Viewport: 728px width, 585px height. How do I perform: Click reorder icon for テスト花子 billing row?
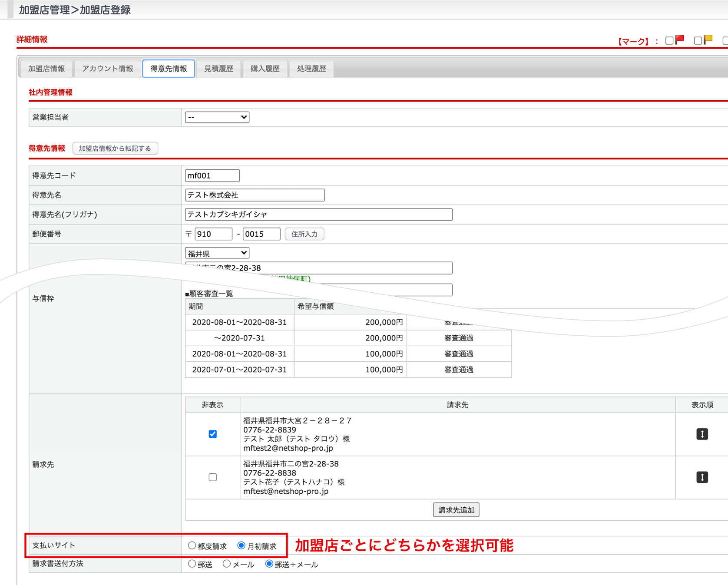[x=702, y=477]
